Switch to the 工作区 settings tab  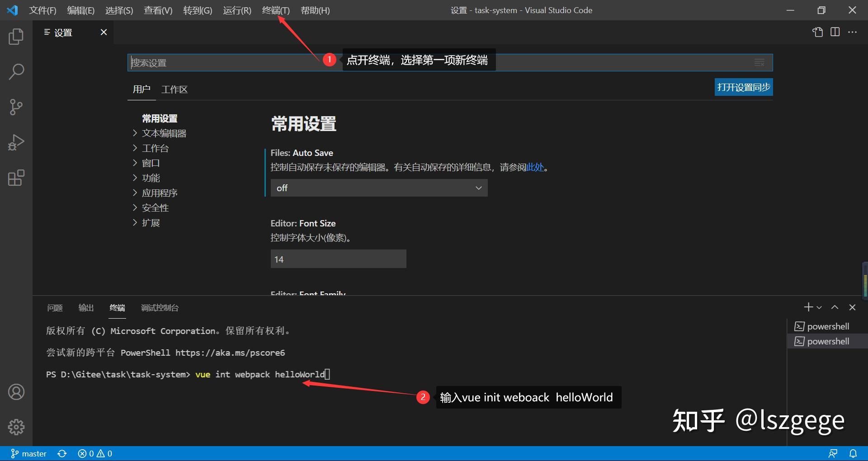point(174,89)
